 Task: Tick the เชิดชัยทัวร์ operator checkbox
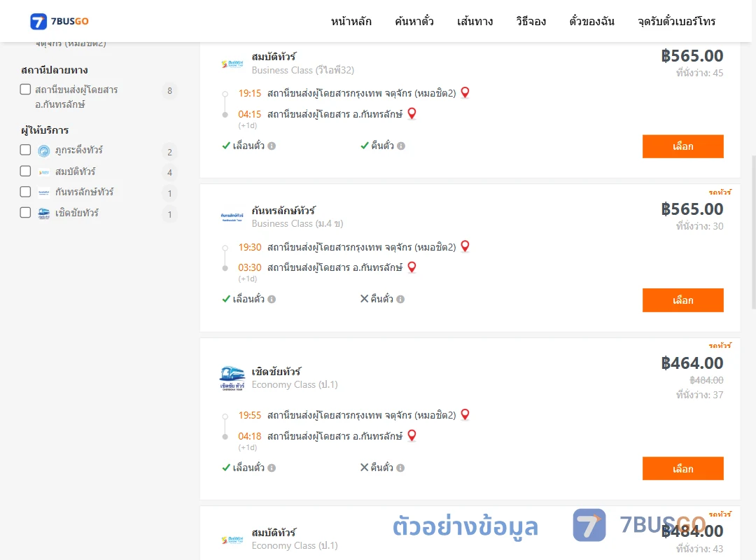pos(26,212)
